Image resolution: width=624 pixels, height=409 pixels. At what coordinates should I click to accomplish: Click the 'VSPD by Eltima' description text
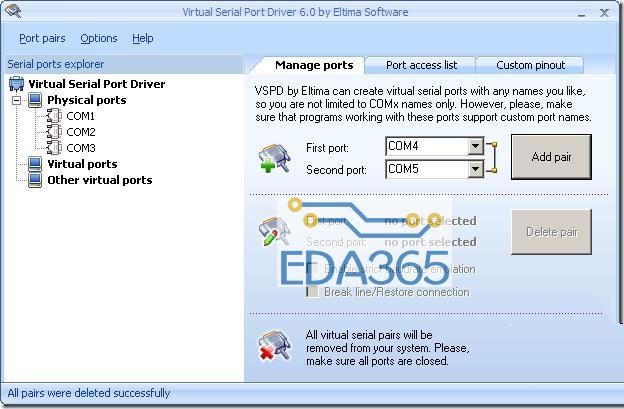click(x=423, y=104)
